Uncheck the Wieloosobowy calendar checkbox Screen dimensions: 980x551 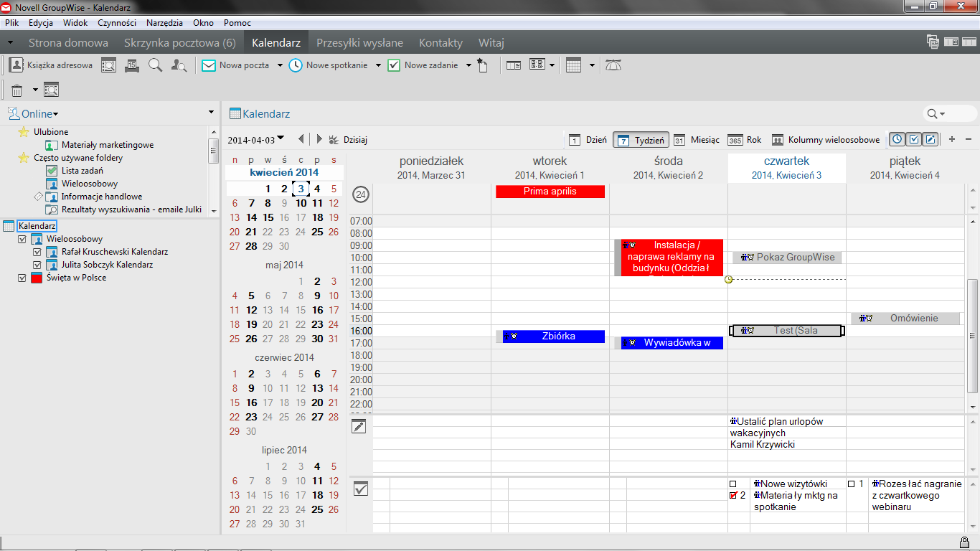pos(22,239)
